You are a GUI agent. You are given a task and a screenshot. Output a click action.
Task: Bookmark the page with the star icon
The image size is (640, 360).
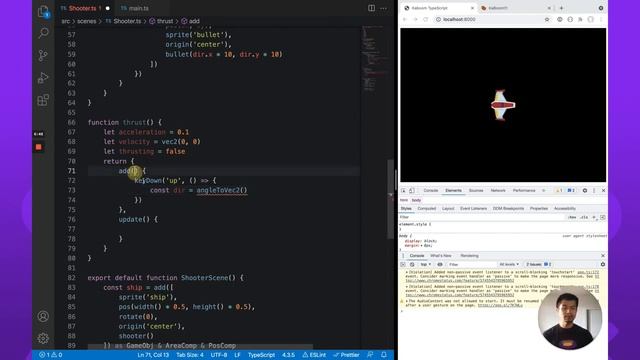pyautogui.click(x=547, y=19)
